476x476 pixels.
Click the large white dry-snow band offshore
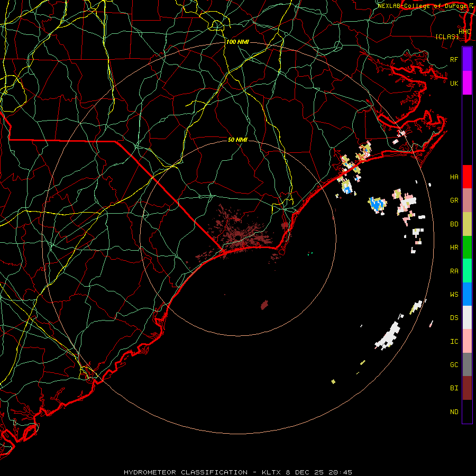pyautogui.click(x=388, y=335)
